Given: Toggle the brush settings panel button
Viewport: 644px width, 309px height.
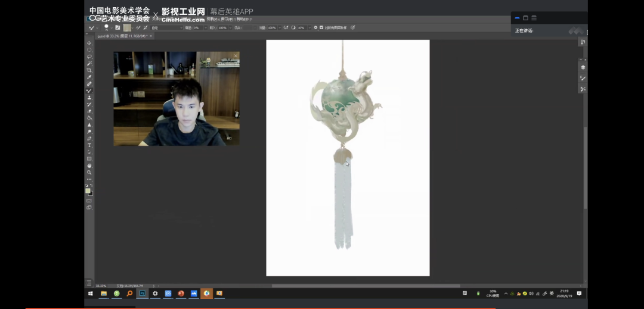Looking at the screenshot, I should click(x=117, y=27).
